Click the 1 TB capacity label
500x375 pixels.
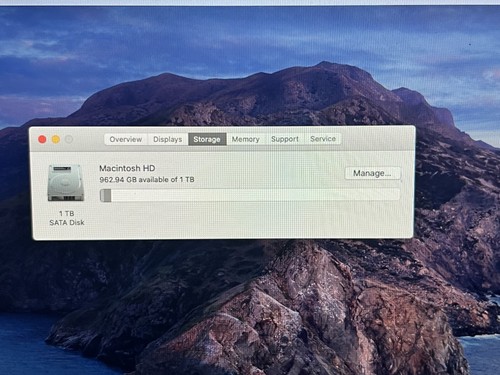pyautogui.click(x=67, y=213)
